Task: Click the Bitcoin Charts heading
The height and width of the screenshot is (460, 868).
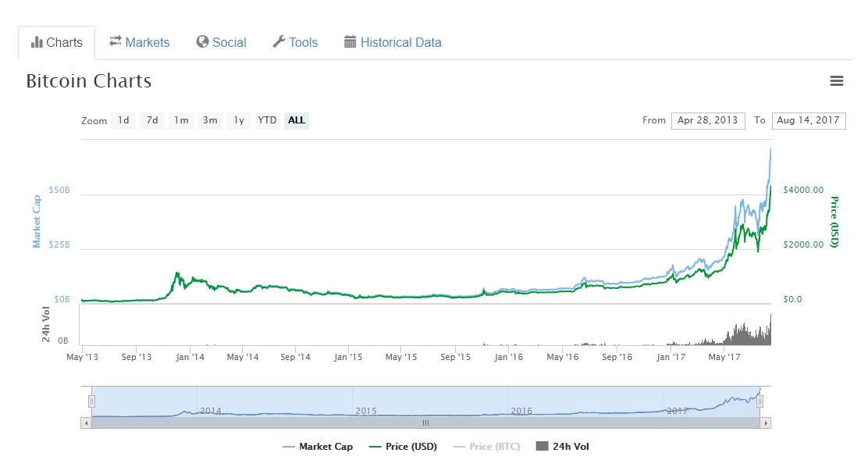Action: [88, 81]
